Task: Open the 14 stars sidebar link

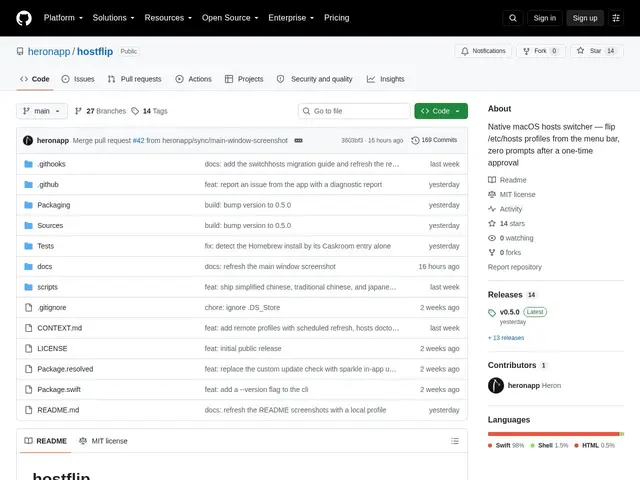Action: tap(507, 224)
